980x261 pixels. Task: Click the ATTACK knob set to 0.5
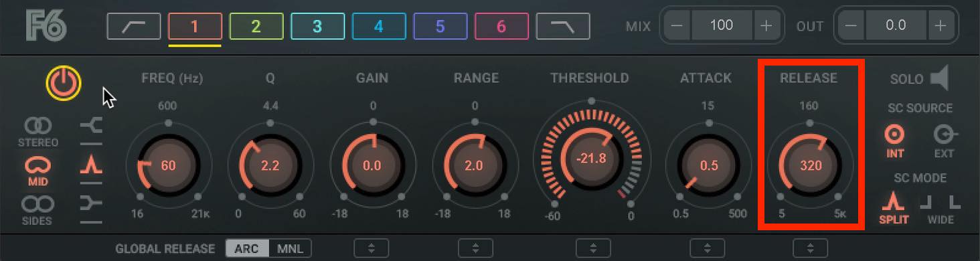[x=709, y=165]
